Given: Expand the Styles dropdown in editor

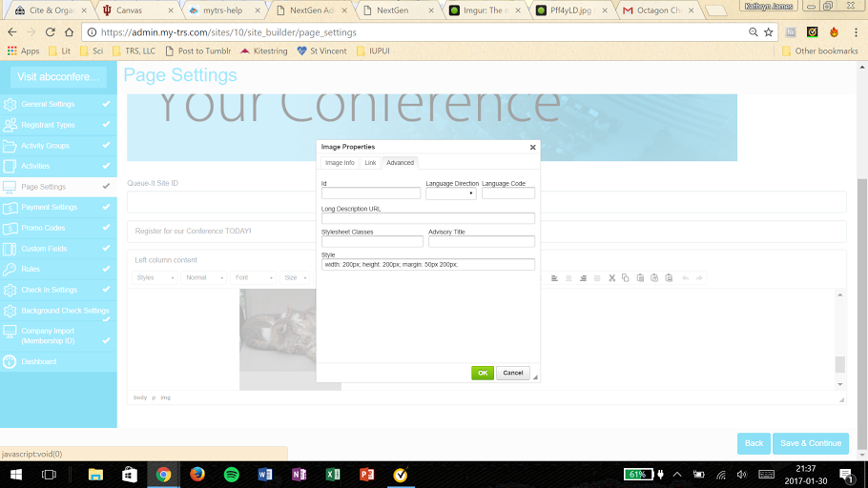Looking at the screenshot, I should pos(155,278).
